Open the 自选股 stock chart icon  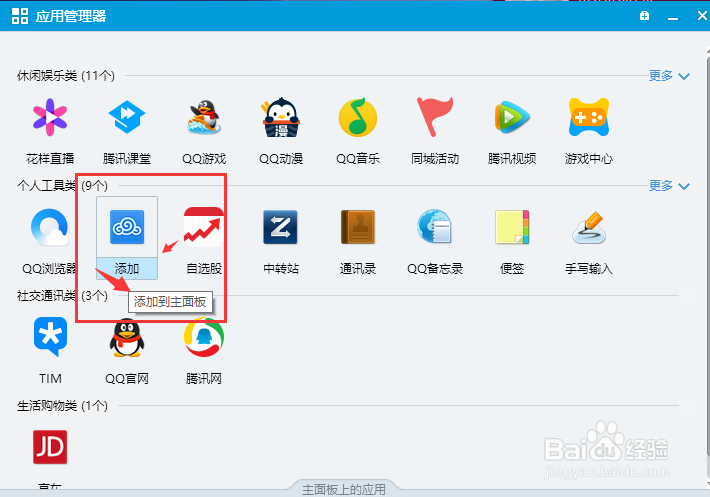pos(204,227)
